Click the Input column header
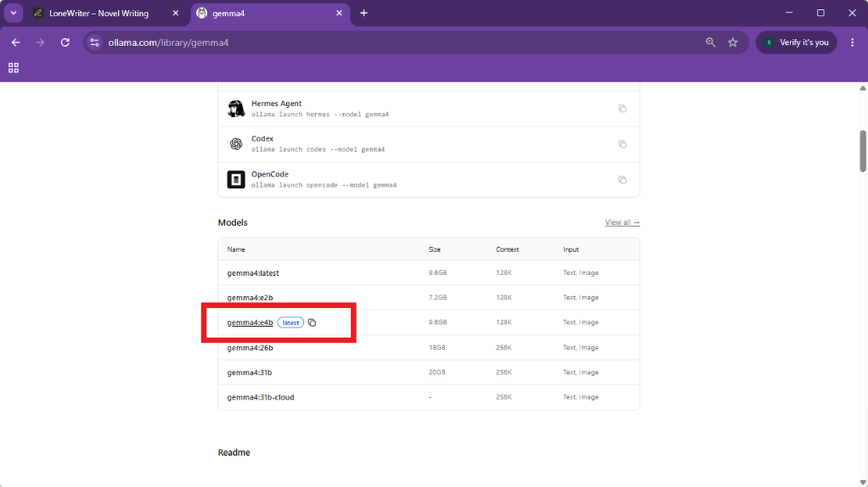868x487 pixels. pyautogui.click(x=571, y=249)
